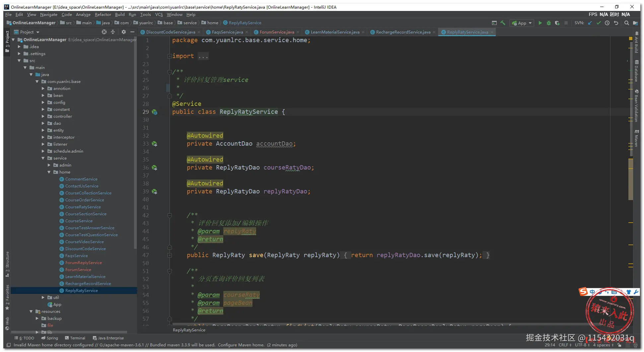This screenshot has height=352, width=644.
Task: Expand the controller package folder
Action: (x=43, y=116)
